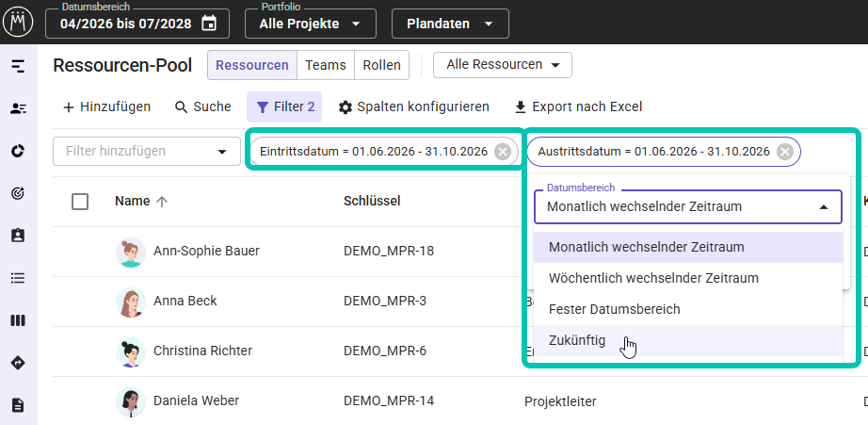Switch to the Rollen tab

click(381, 65)
